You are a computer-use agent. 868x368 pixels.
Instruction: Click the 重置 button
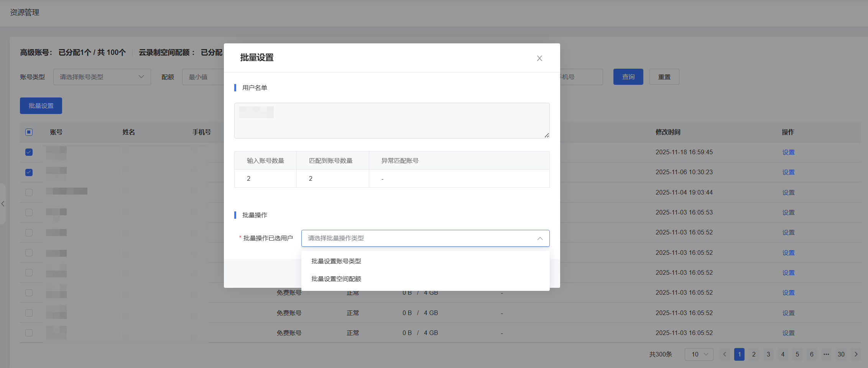pyautogui.click(x=664, y=77)
